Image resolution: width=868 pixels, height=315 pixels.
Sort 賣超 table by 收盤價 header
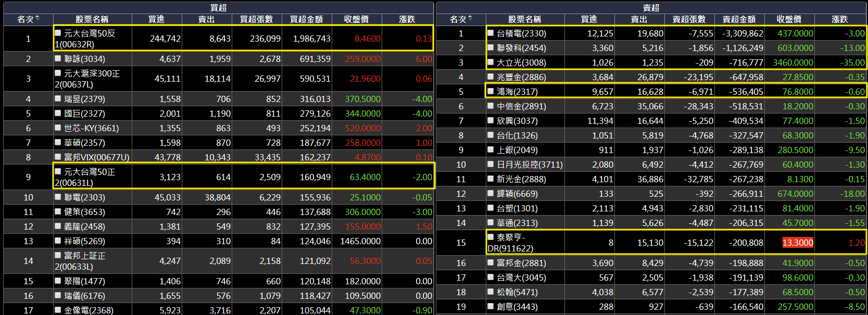[x=789, y=19]
